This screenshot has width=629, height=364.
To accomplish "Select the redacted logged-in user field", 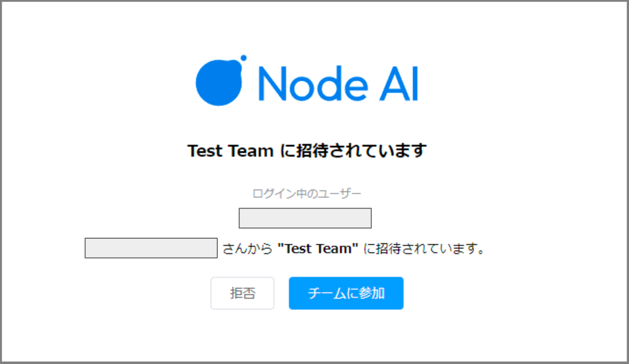I will pyautogui.click(x=305, y=218).
